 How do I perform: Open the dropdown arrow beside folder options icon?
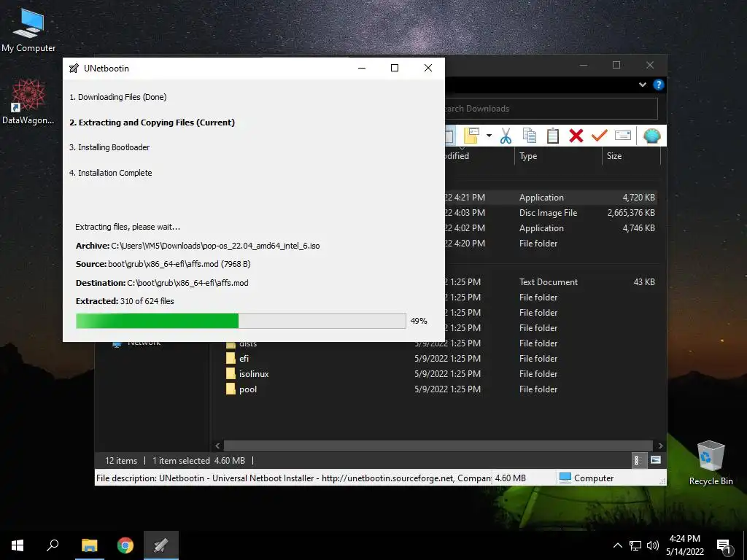coord(489,136)
